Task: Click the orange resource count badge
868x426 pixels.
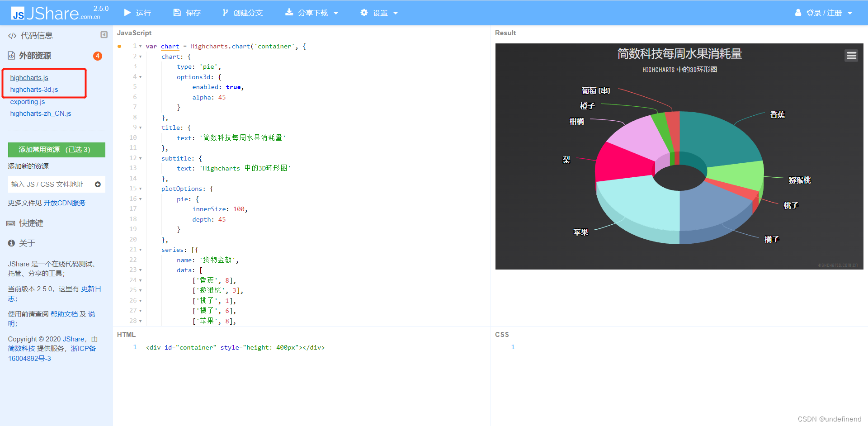Action: click(98, 56)
